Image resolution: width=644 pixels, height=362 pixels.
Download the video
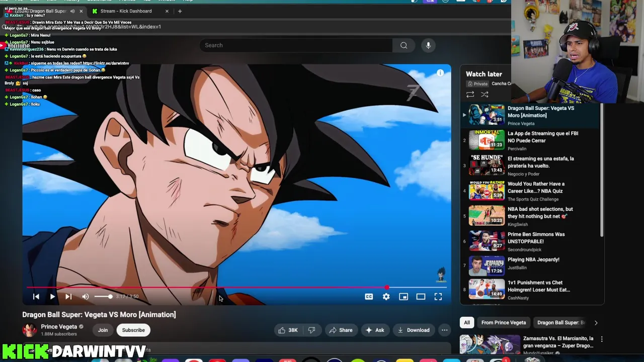click(x=414, y=330)
